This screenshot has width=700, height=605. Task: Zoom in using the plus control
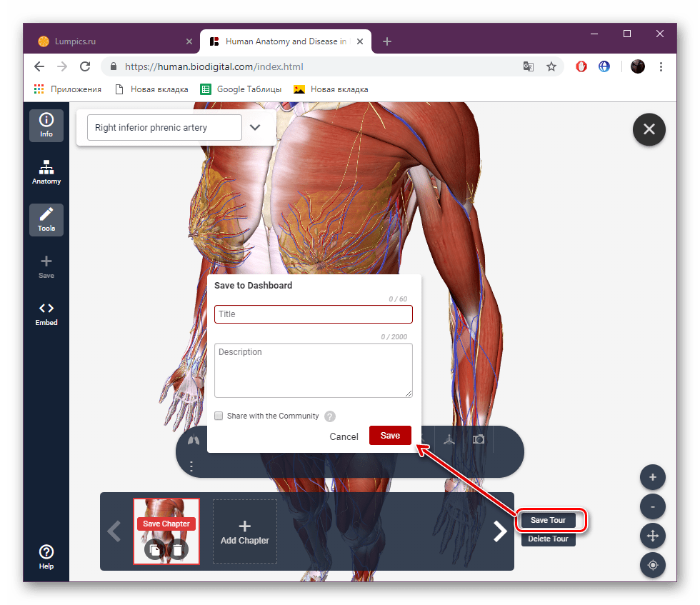652,477
